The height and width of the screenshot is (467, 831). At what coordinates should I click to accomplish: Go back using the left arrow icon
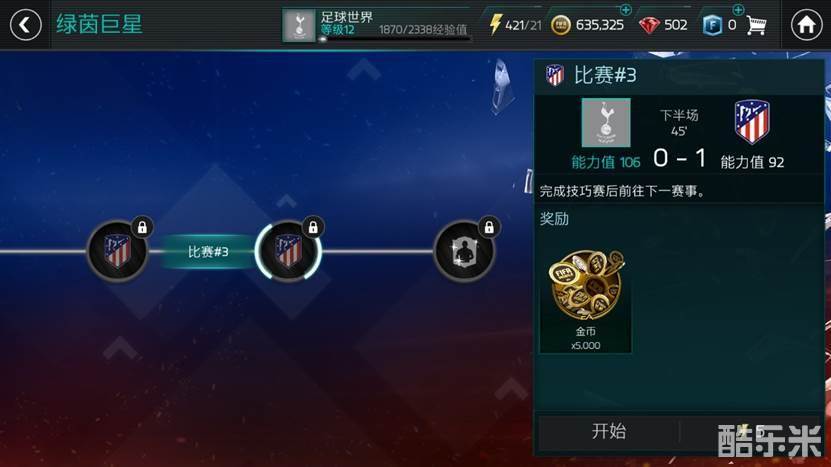25,25
